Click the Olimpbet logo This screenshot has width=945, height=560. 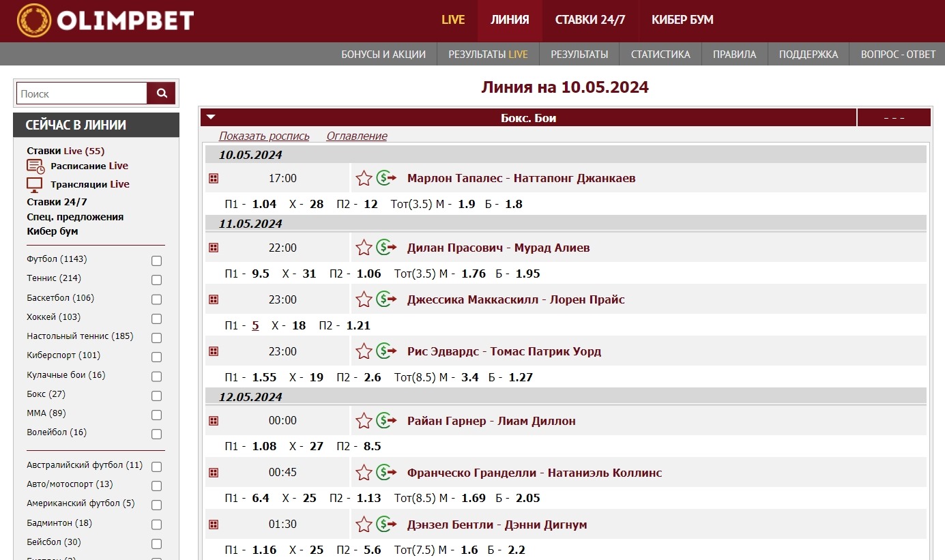coord(106,20)
